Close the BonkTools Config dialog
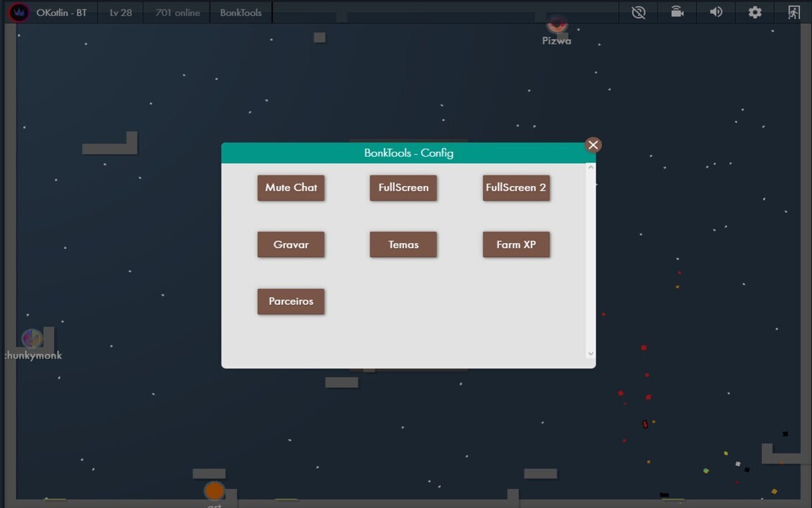Viewport: 812px width, 508px height. 593,145
